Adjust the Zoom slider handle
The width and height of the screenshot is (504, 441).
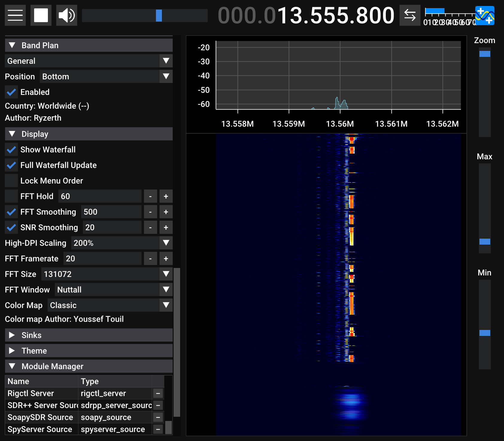pyautogui.click(x=485, y=54)
